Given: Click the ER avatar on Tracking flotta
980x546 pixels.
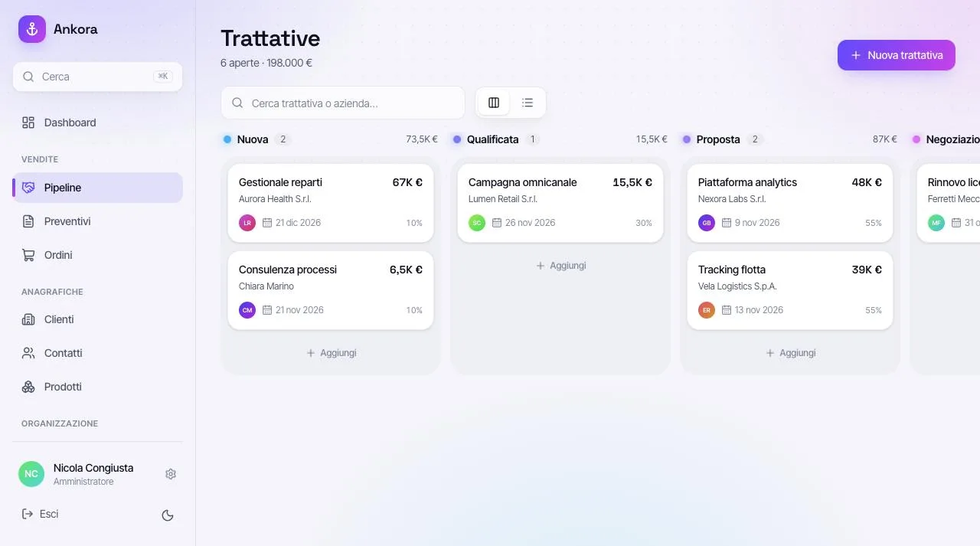Looking at the screenshot, I should coord(707,310).
